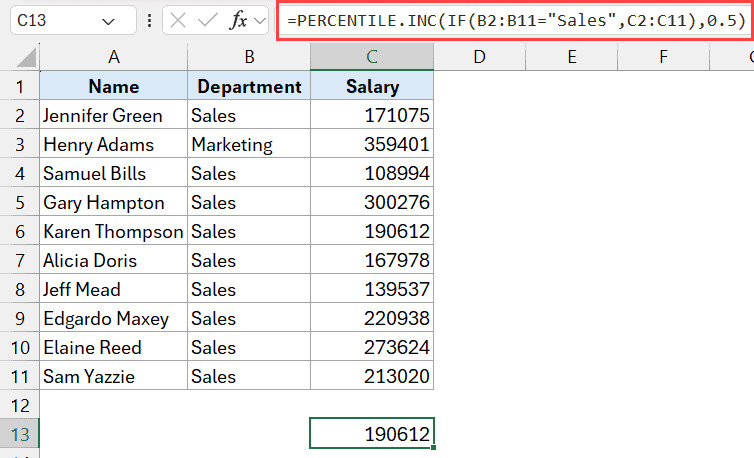Select the salary cell containing 359401
Viewport: 754px width, 458px height.
point(372,145)
